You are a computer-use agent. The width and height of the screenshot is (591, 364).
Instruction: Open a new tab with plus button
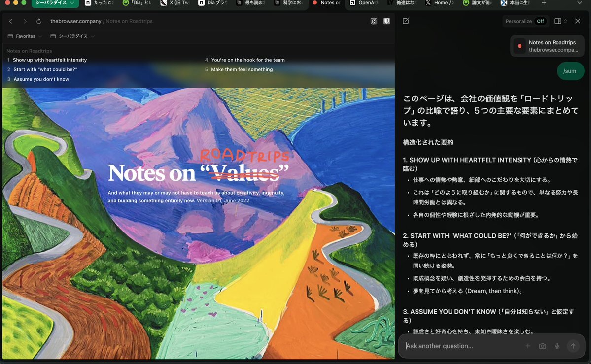point(544,3)
